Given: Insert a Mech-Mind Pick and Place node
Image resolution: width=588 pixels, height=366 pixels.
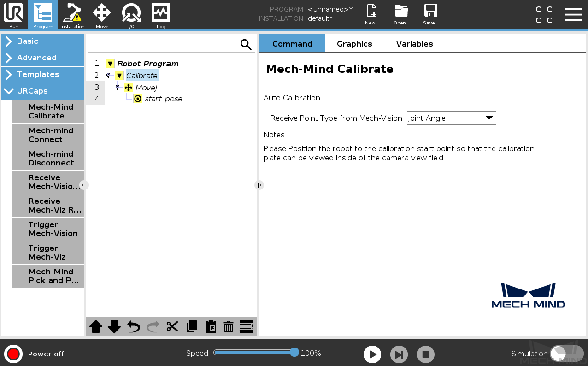Looking at the screenshot, I should [x=48, y=276].
